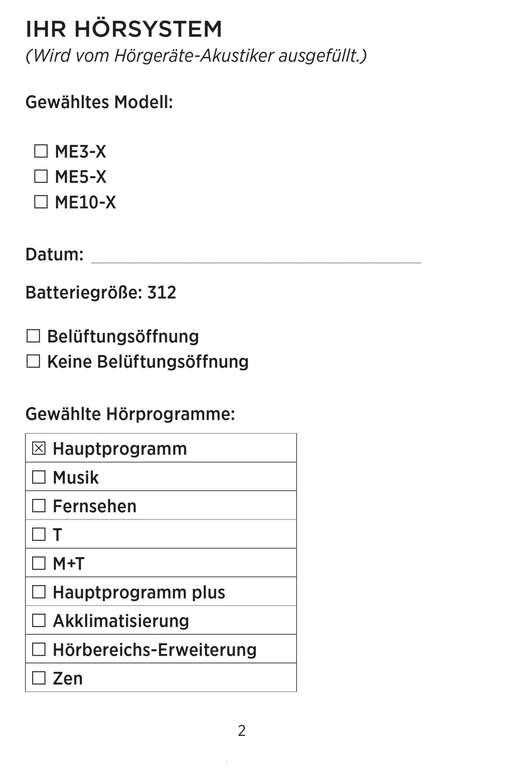The width and height of the screenshot is (532, 770).
Task: Tick the Hörbereichs-Erweiterung checkbox
Action: tap(39, 649)
